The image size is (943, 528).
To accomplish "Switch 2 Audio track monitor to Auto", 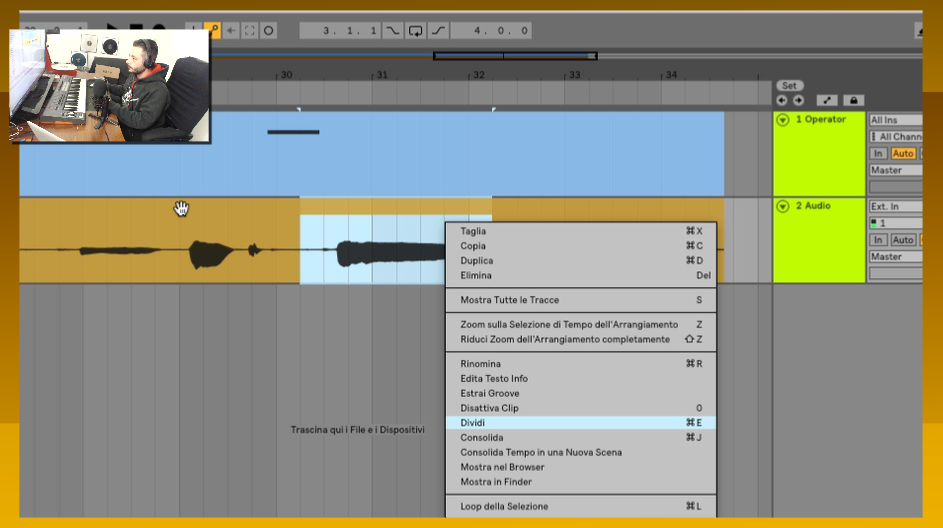I will tap(902, 240).
